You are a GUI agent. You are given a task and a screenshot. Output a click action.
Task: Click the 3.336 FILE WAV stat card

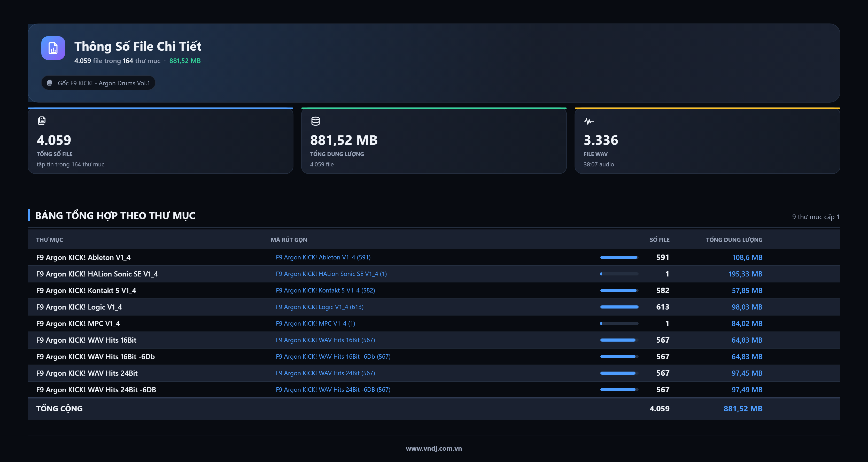(x=707, y=141)
